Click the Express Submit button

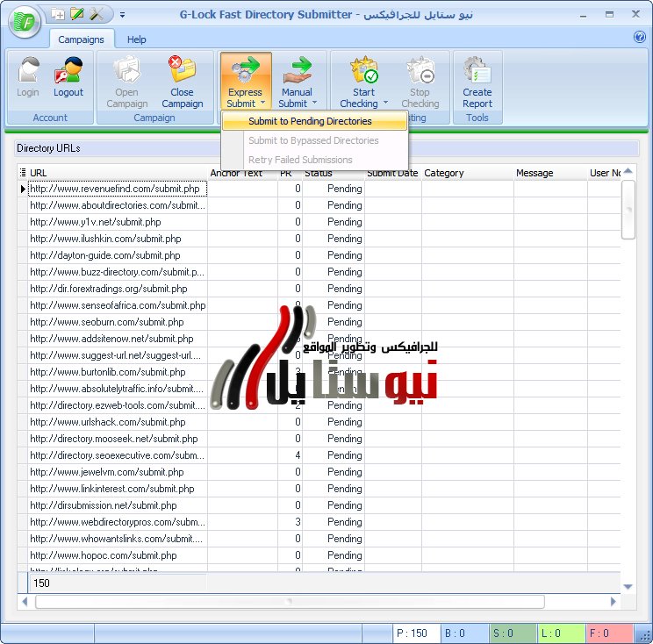click(x=246, y=81)
